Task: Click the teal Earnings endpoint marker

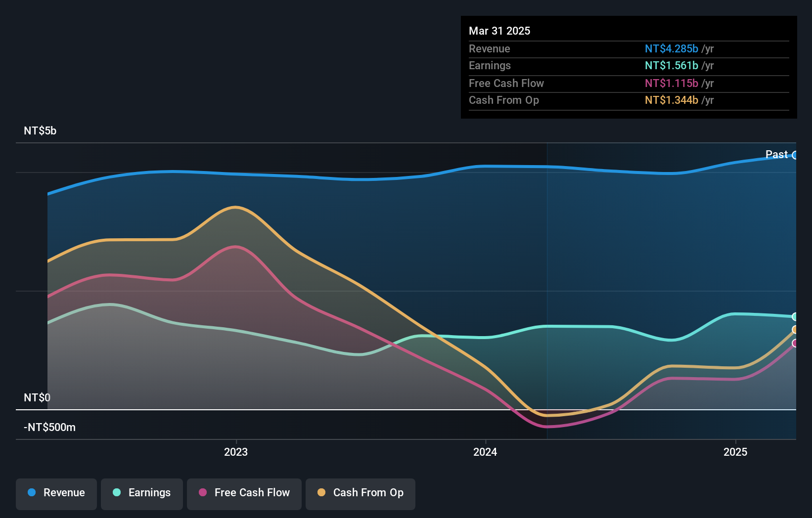Action: (x=795, y=316)
